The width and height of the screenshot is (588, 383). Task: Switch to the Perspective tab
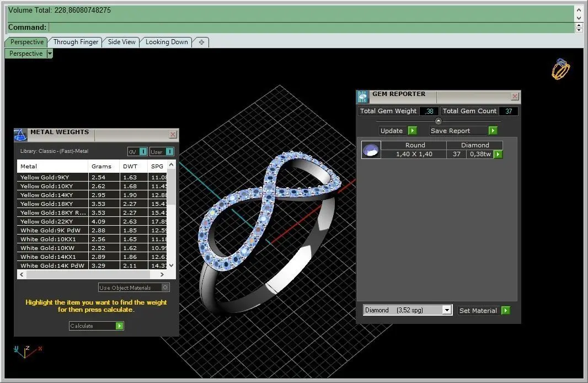pos(26,42)
